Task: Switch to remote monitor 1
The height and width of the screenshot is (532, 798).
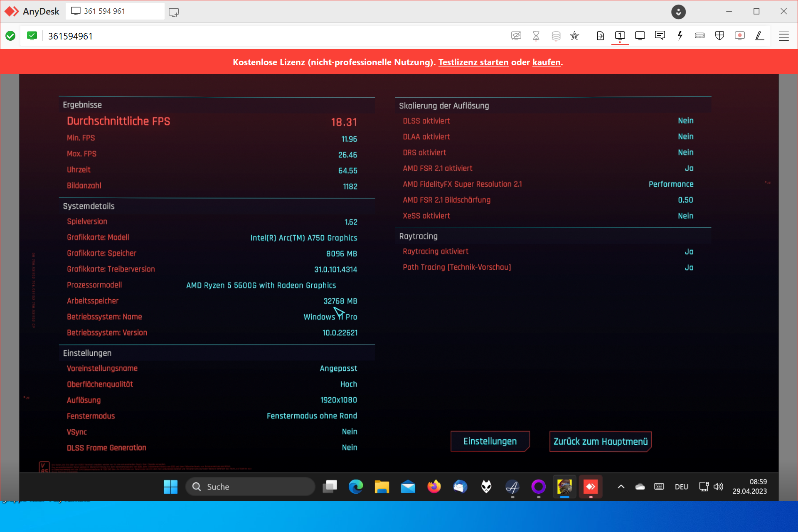Action: click(x=620, y=36)
